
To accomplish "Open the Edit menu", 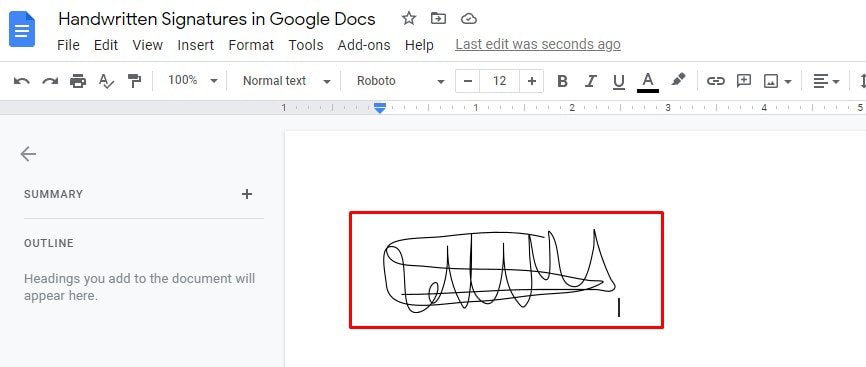I will (105, 45).
